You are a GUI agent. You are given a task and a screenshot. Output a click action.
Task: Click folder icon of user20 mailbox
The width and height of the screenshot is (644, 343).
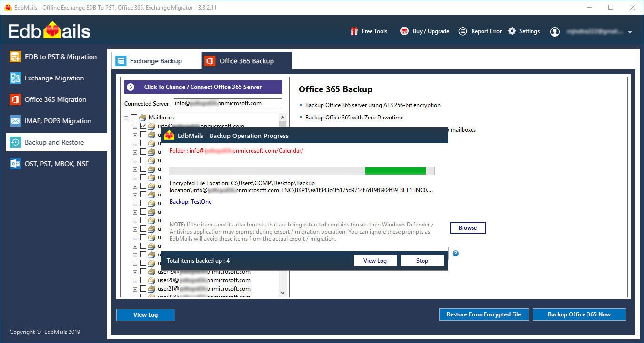(x=152, y=280)
